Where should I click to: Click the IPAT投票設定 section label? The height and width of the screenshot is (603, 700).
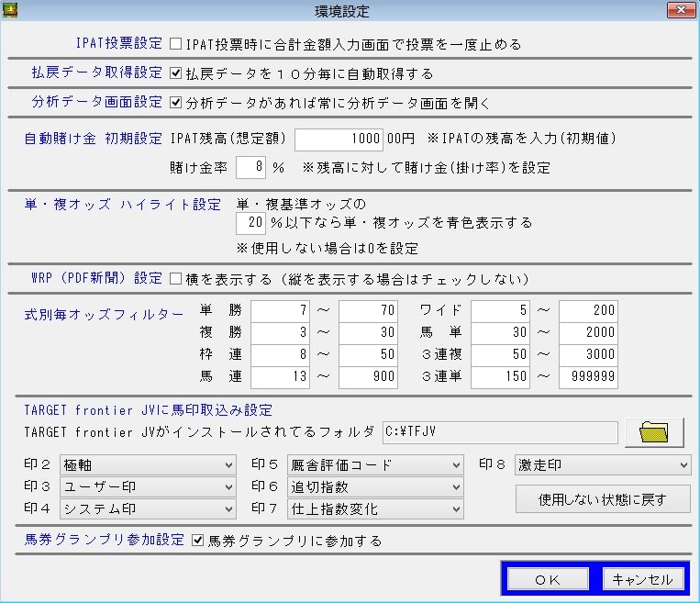pyautogui.click(x=119, y=43)
